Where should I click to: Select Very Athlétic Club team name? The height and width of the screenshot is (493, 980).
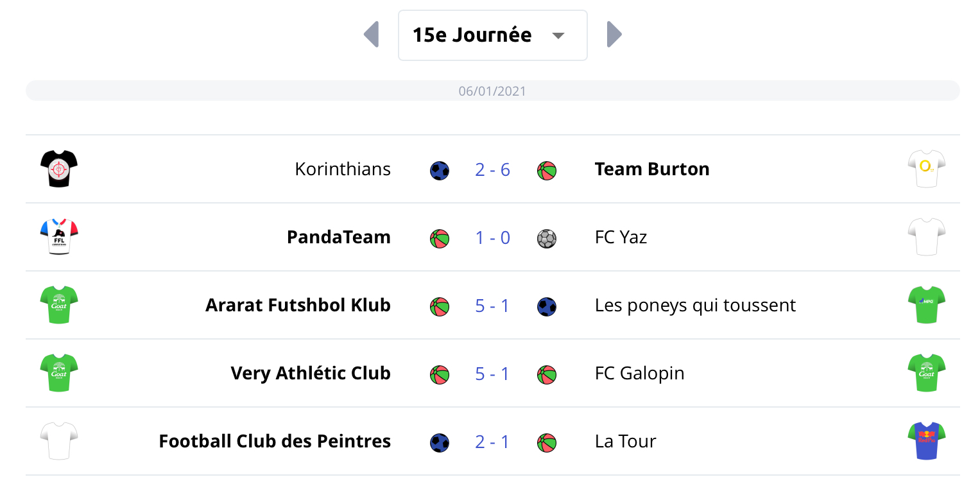[x=311, y=374]
